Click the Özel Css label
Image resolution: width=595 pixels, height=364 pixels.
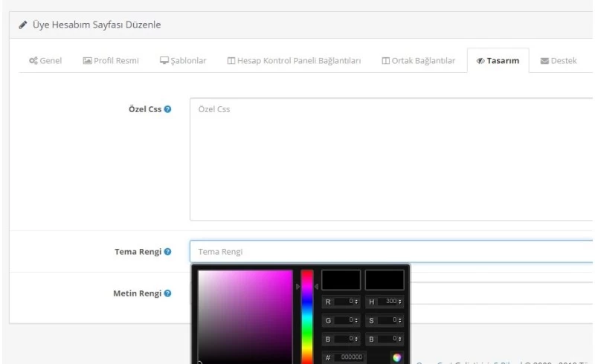tap(145, 109)
